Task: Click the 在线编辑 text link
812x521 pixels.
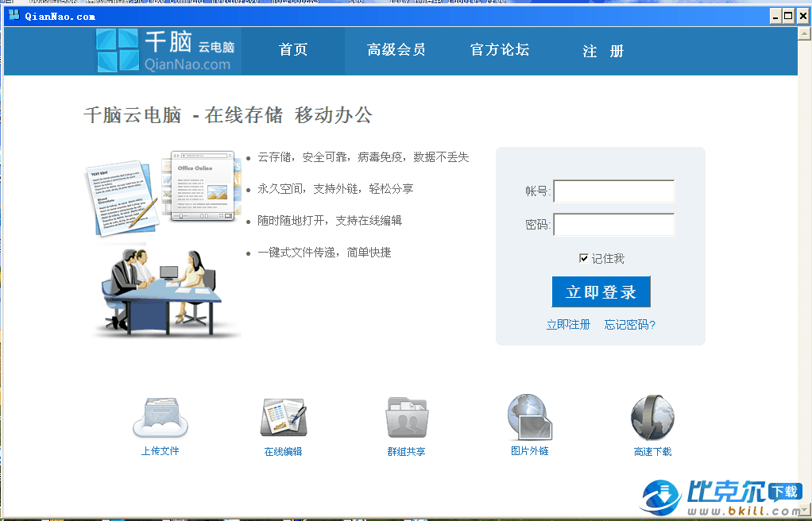Action: tap(284, 452)
